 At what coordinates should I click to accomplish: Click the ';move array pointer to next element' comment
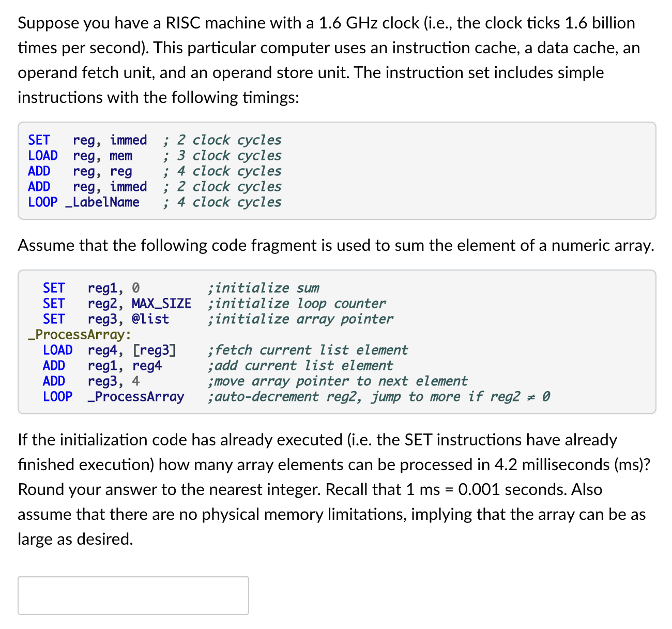click(x=338, y=381)
